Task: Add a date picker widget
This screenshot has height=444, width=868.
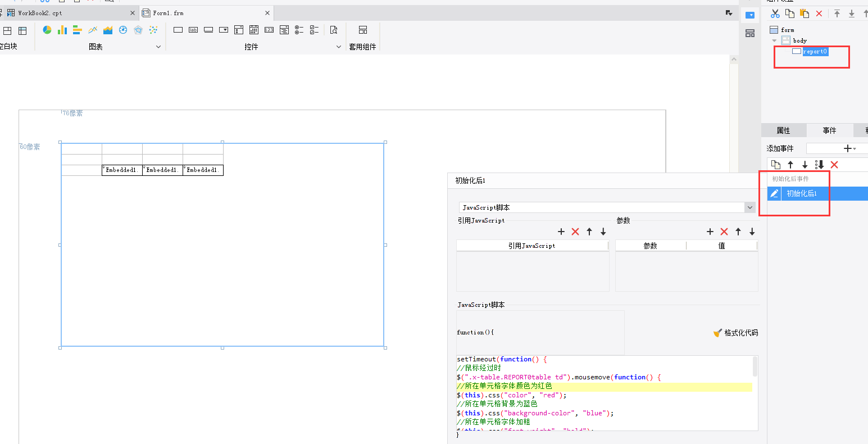Action: click(254, 30)
